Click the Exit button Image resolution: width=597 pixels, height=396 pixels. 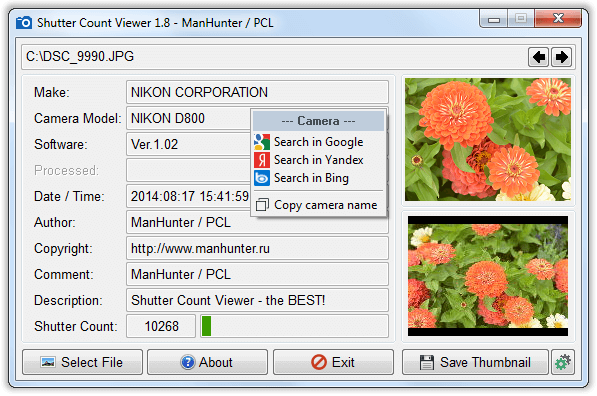click(333, 362)
